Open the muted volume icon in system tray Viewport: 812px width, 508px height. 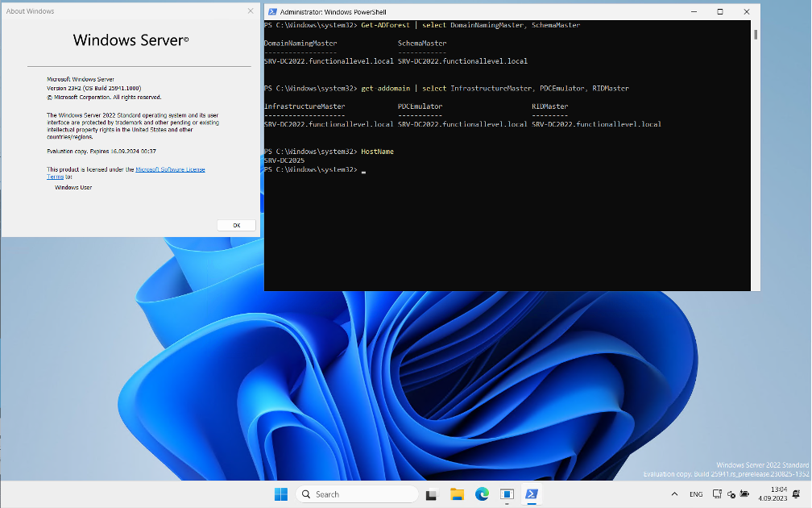point(731,495)
